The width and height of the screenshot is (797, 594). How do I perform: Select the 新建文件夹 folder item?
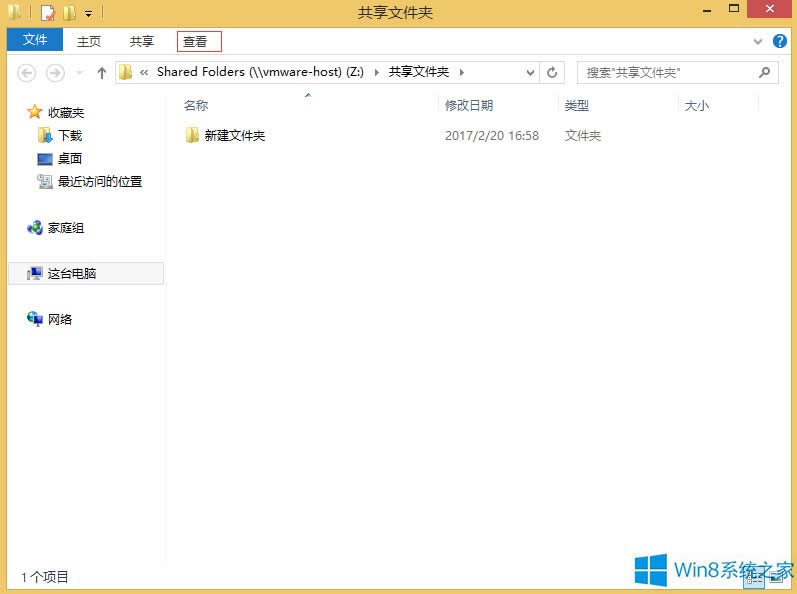click(x=234, y=136)
